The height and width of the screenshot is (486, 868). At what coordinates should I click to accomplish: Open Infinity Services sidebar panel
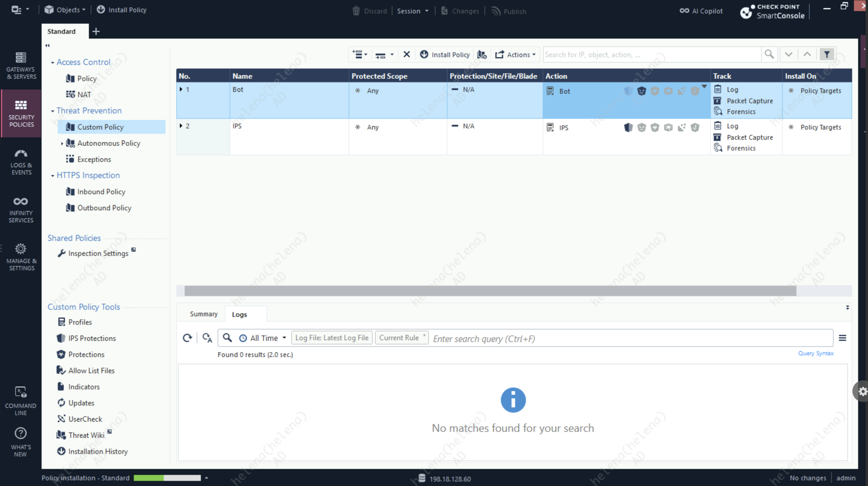tap(21, 209)
